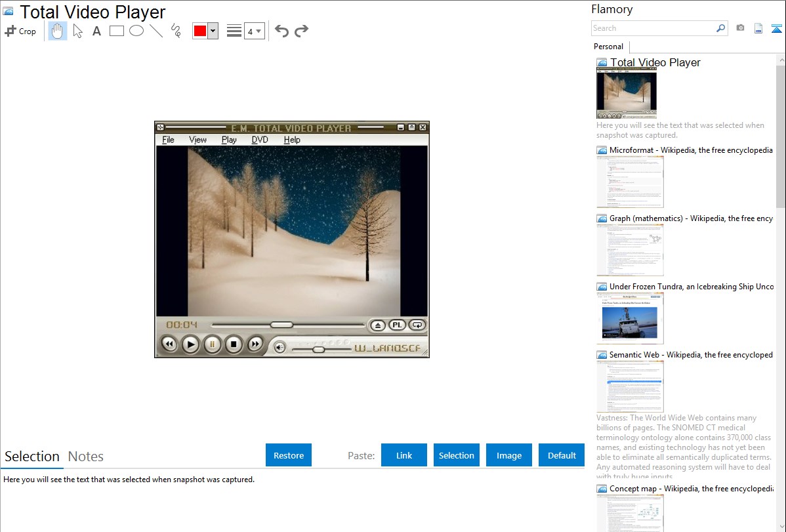Open the Microformat Wikipedia snapshot thumbnail
This screenshot has width=786, height=532.
tap(630, 182)
